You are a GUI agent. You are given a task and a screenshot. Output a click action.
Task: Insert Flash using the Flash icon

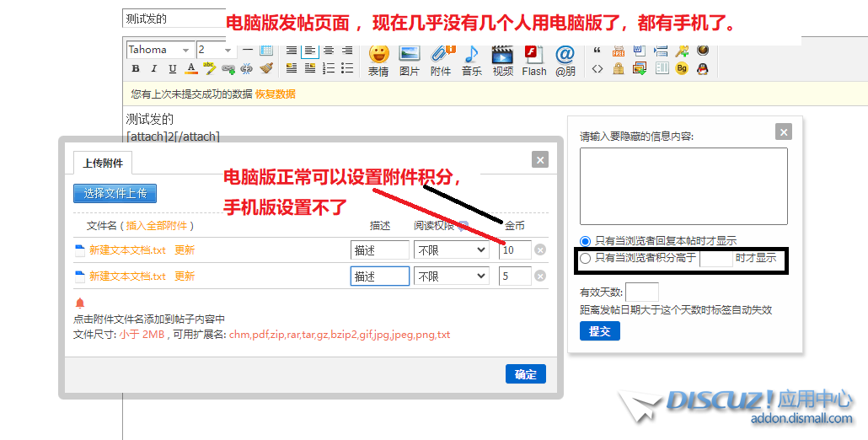point(533,60)
